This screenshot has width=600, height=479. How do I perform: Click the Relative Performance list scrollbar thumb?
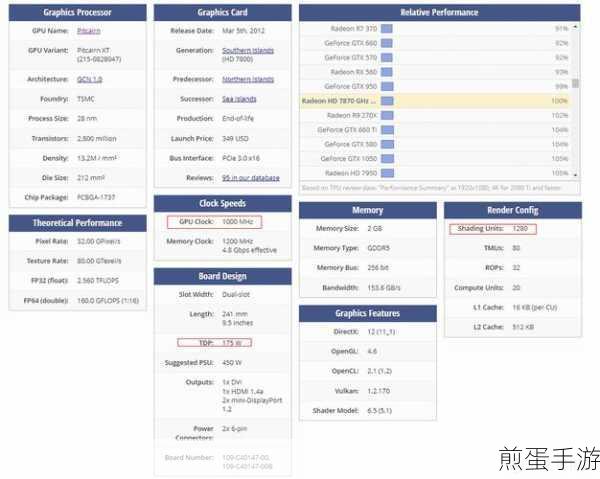(575, 83)
